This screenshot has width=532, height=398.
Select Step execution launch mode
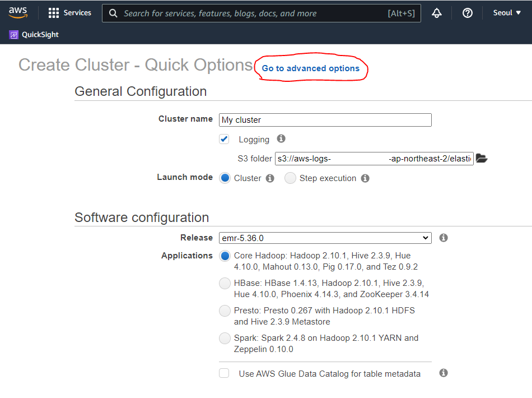coord(290,178)
